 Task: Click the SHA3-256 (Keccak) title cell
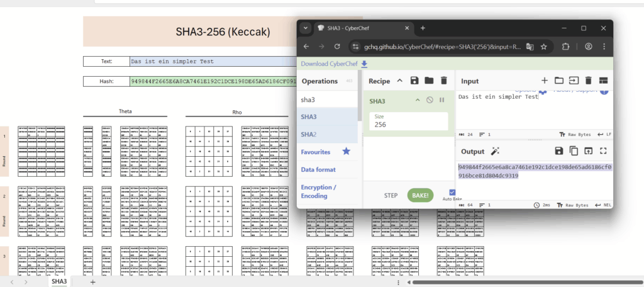[223, 31]
